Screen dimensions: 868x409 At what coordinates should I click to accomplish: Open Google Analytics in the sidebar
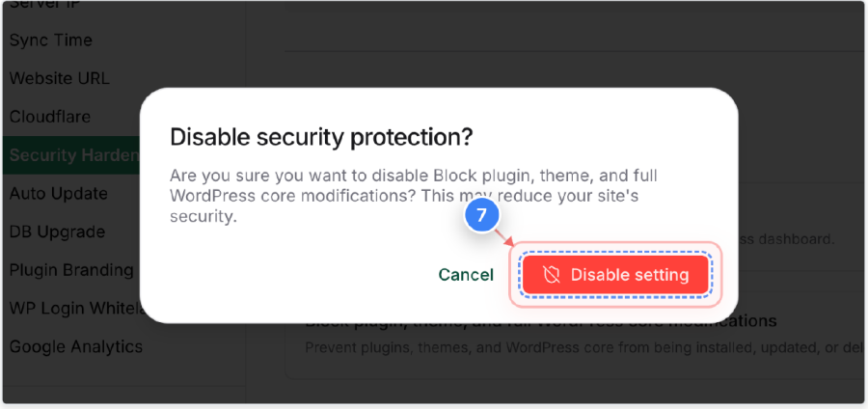(x=76, y=347)
